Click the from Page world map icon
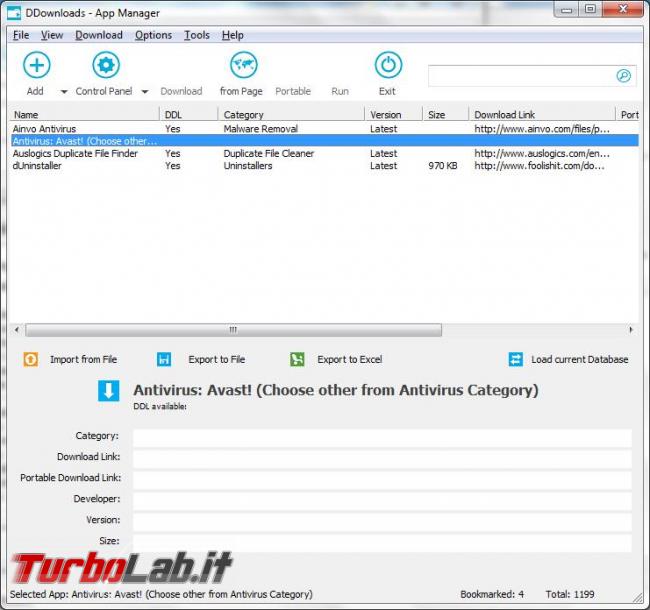The height and width of the screenshot is (610, 650). tap(244, 65)
